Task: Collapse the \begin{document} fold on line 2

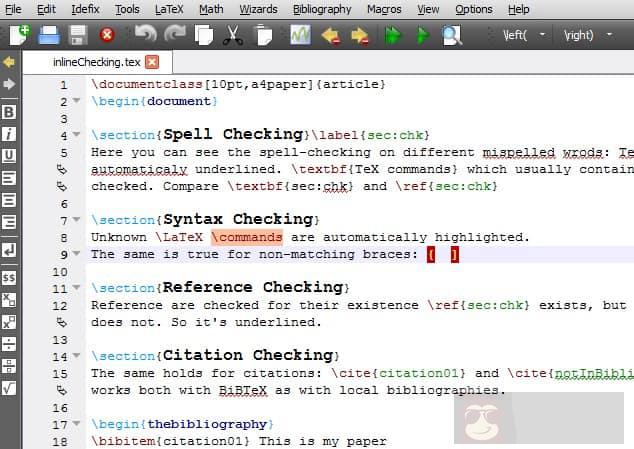Action: pyautogui.click(x=77, y=100)
